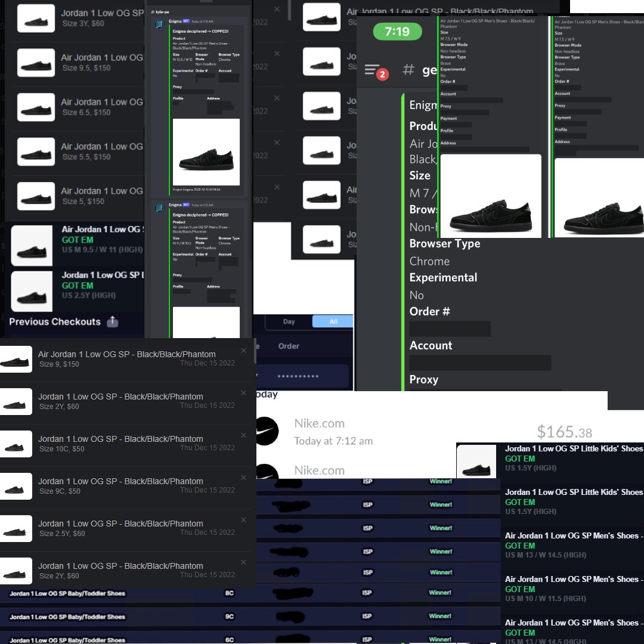Click the redacted Order # field in large message

click(x=450, y=329)
